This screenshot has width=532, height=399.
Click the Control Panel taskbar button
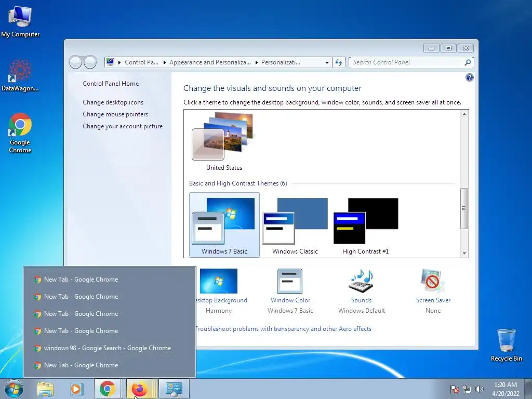pos(174,389)
